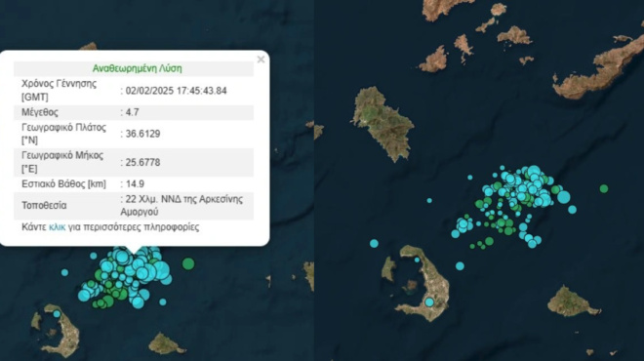Click the isolated cyan marker northwest of Santorini, right map
644x361 pixels.
(374, 243)
